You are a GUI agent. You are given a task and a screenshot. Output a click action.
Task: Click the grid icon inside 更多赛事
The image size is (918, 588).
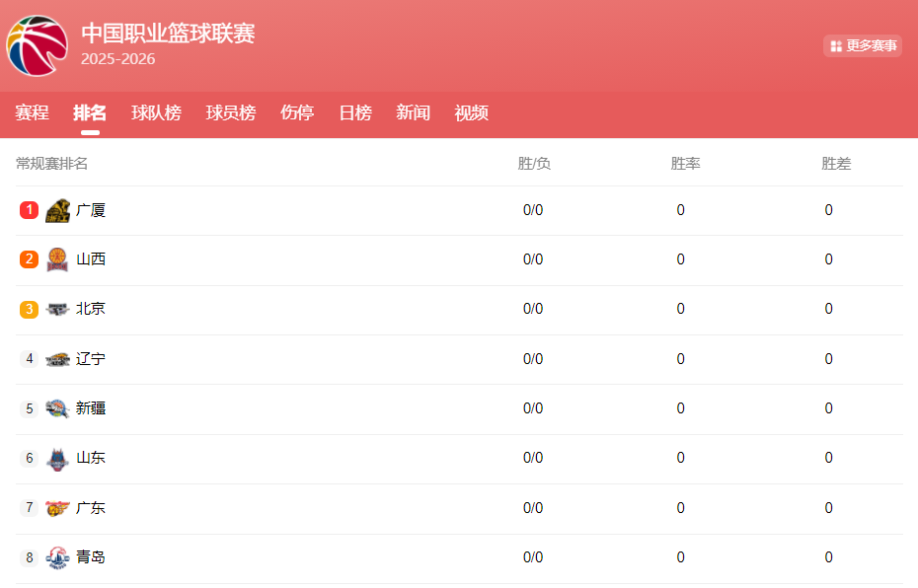836,45
